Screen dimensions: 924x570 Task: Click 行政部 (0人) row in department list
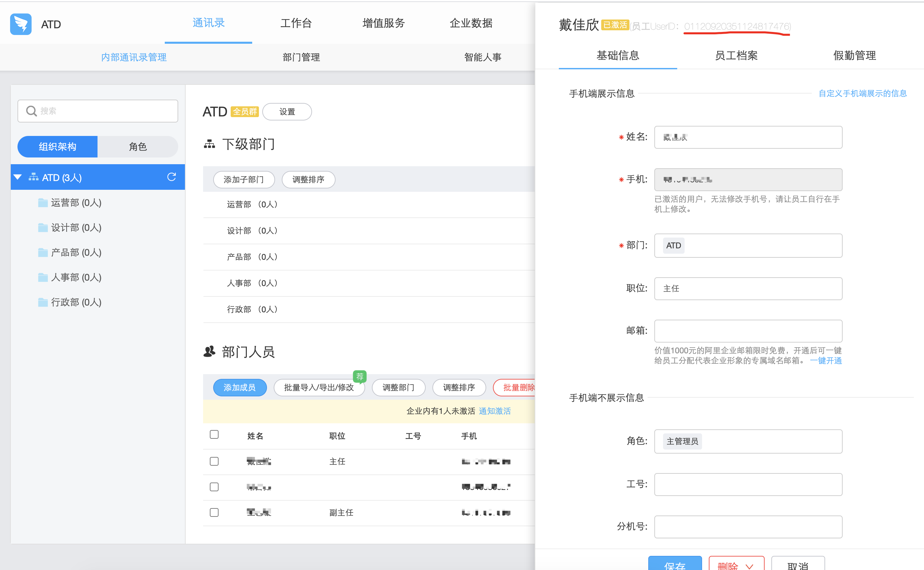point(369,310)
